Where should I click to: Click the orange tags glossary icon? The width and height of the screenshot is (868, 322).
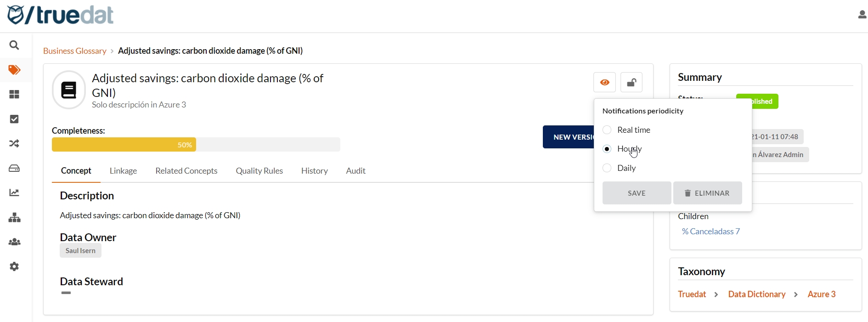point(14,70)
